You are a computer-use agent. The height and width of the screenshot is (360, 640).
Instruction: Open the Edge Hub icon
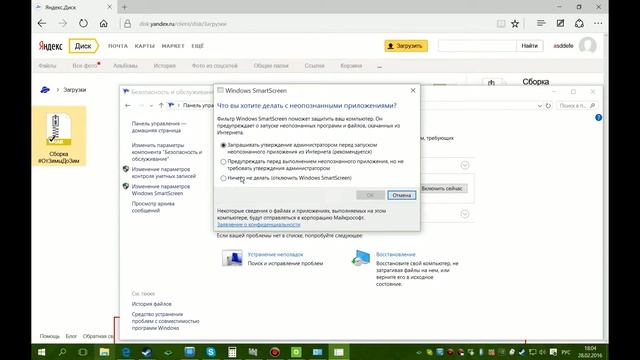[x=541, y=24]
